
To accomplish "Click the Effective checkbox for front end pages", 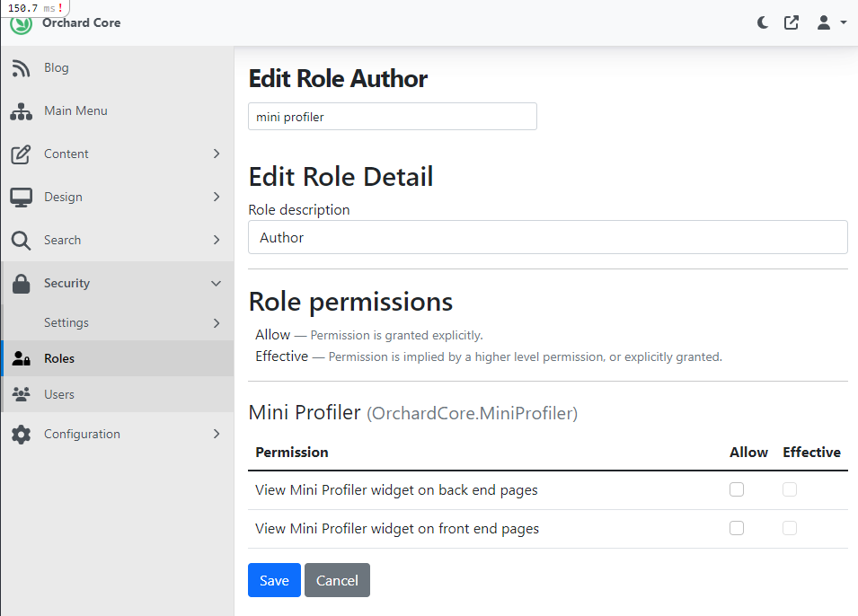I will 790,528.
